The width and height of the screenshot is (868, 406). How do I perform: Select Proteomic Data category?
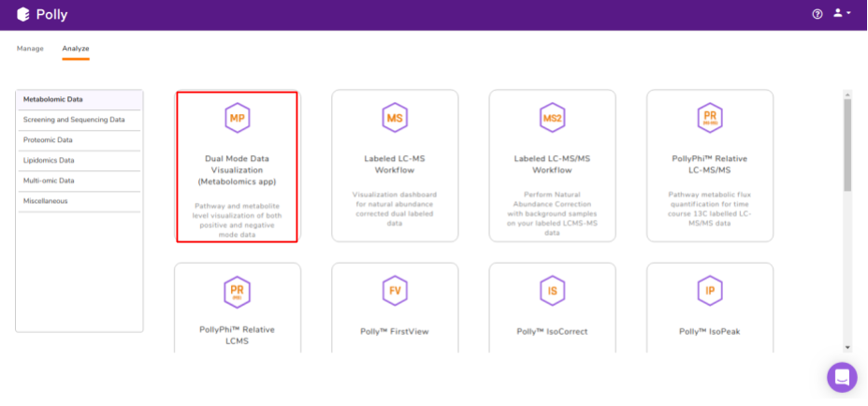point(80,140)
